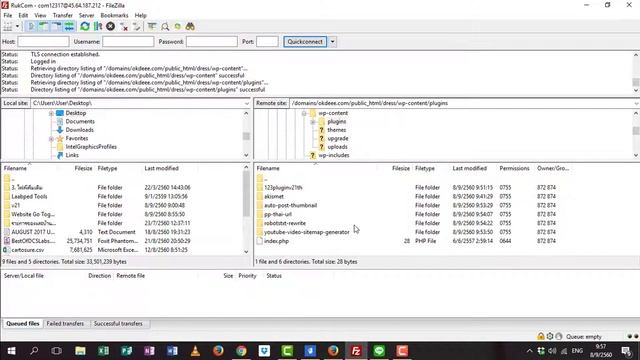Open the Edit menu

coord(23,16)
